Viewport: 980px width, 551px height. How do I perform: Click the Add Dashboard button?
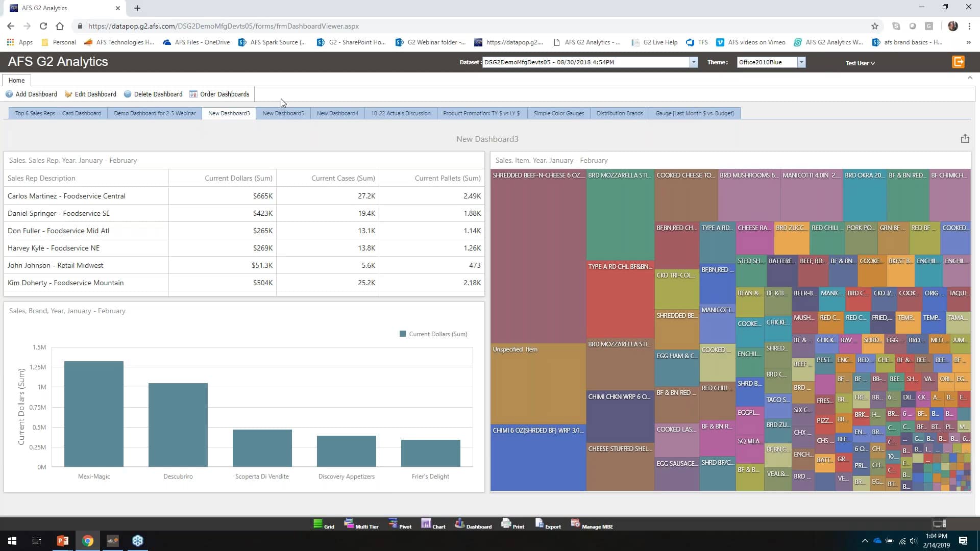[32, 94]
